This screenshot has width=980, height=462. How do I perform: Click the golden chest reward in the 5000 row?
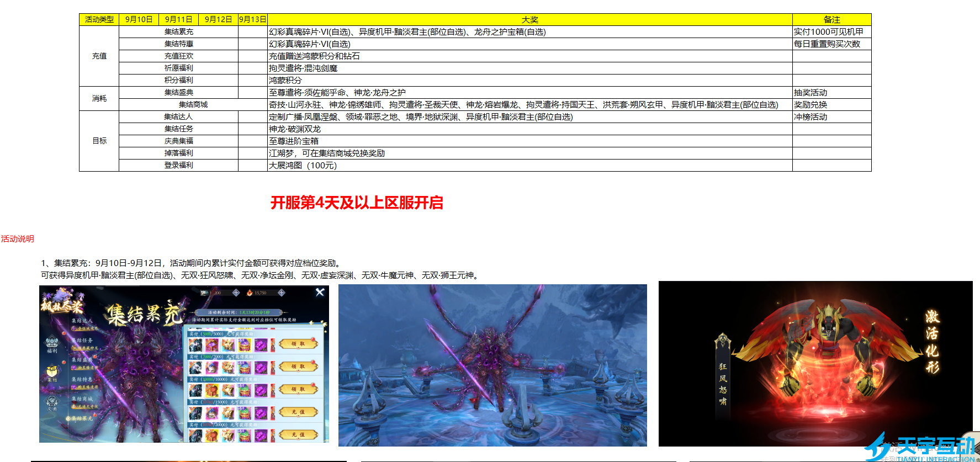click(x=228, y=345)
